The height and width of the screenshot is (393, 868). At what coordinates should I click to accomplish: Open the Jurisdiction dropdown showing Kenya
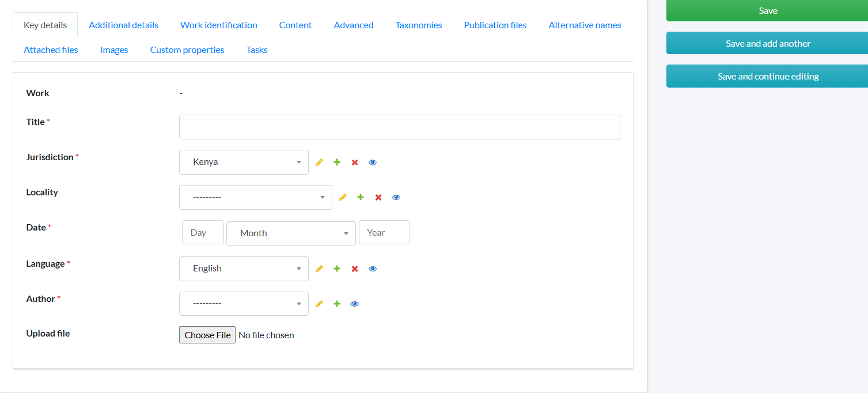[244, 162]
